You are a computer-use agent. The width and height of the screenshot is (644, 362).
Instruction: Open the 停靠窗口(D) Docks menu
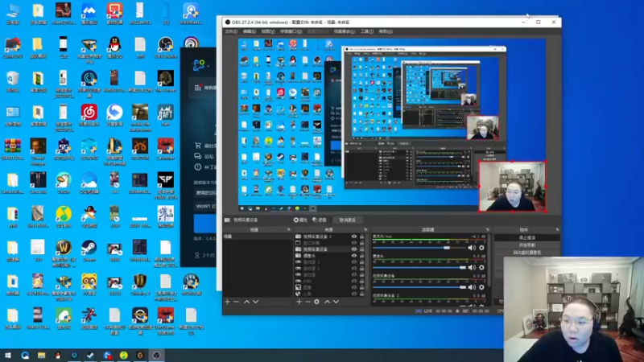291,31
